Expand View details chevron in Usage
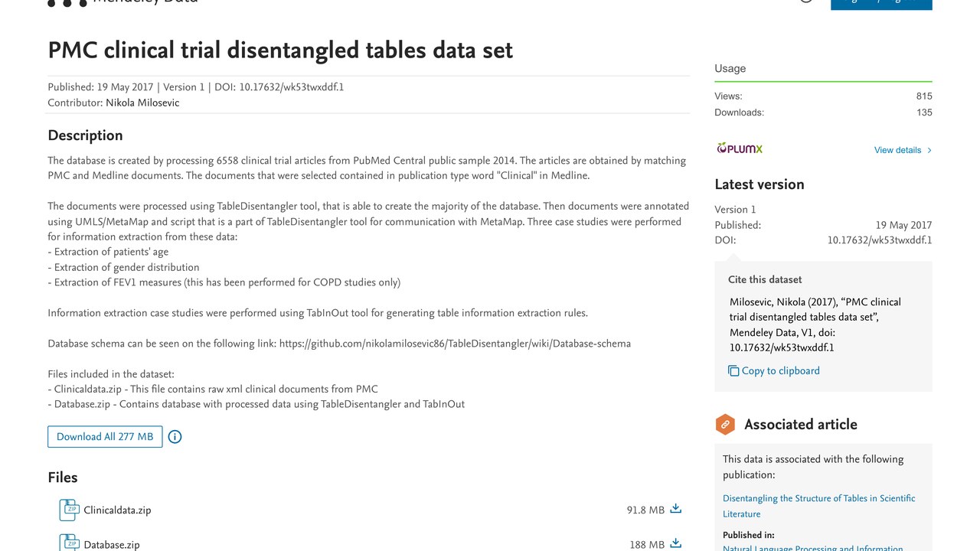The height and width of the screenshot is (551, 980). pos(929,150)
